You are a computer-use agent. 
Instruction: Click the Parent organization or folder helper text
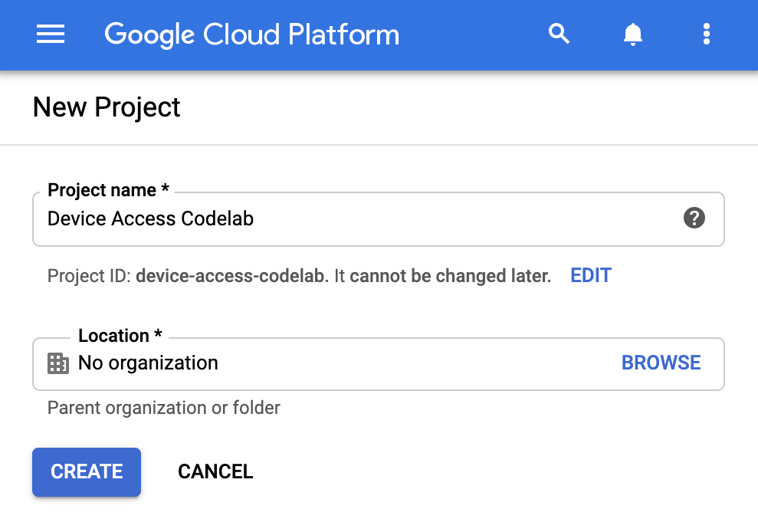(x=163, y=407)
